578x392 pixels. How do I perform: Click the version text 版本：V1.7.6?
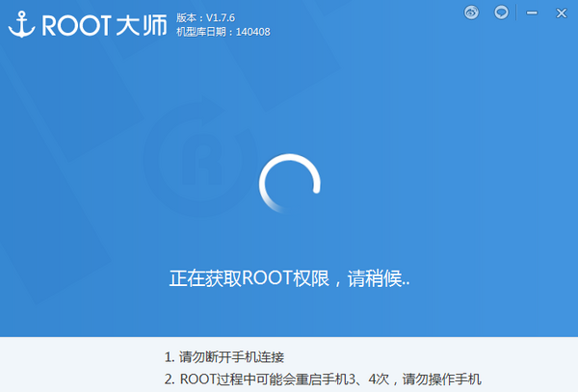[205, 17]
